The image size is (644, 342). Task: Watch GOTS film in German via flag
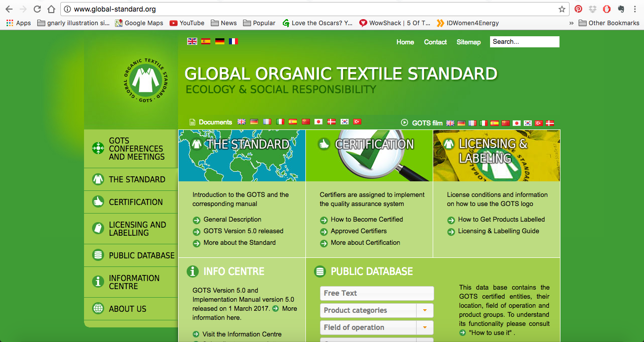pos(461,123)
